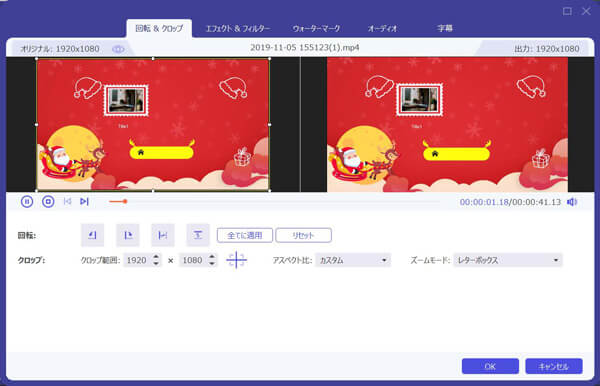The image size is (600, 386).
Task: Stop the video playback
Action: [48, 202]
